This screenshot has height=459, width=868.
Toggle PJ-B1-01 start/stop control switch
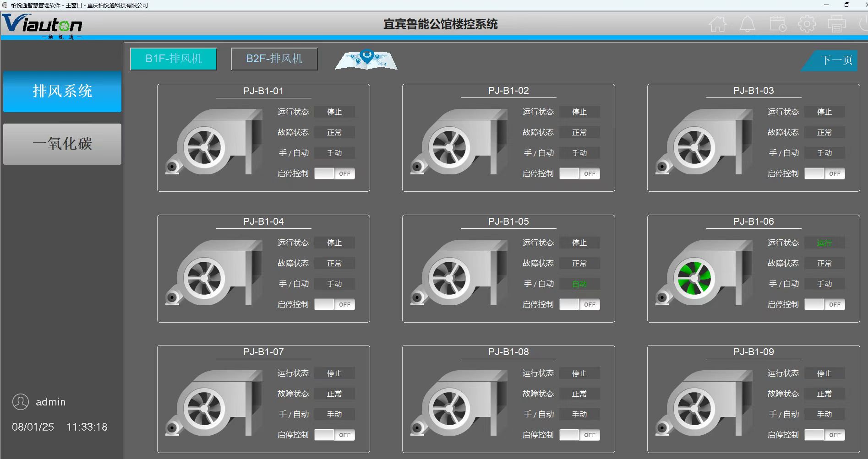pyautogui.click(x=334, y=174)
